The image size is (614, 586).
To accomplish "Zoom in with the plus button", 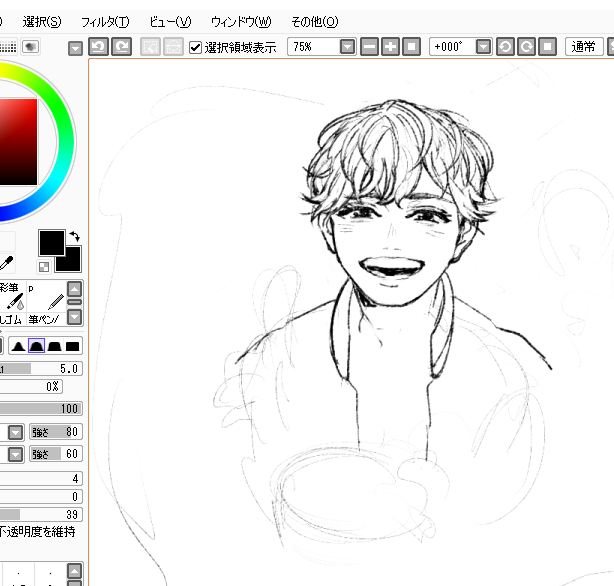I will click(x=390, y=47).
